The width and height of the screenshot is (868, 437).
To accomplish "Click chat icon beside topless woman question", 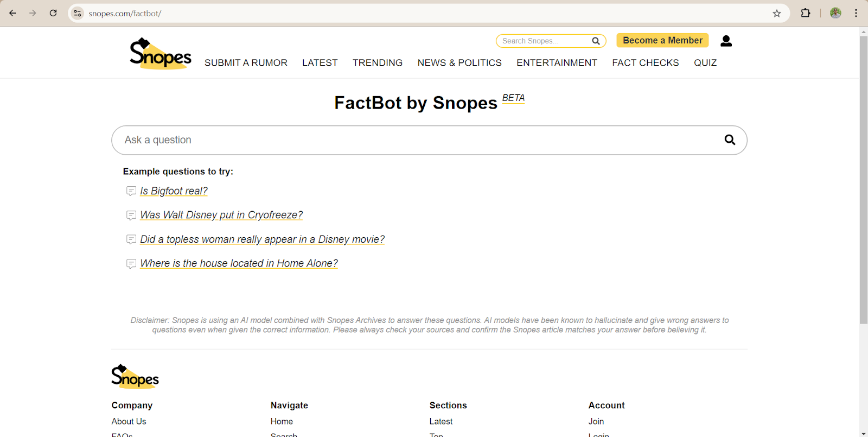I will point(131,239).
